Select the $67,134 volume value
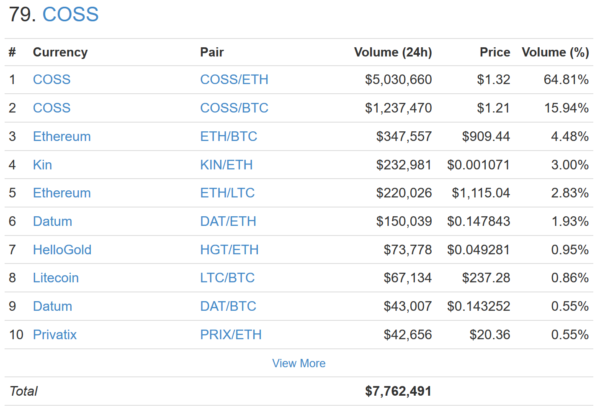The height and width of the screenshot is (412, 600). [x=408, y=278]
